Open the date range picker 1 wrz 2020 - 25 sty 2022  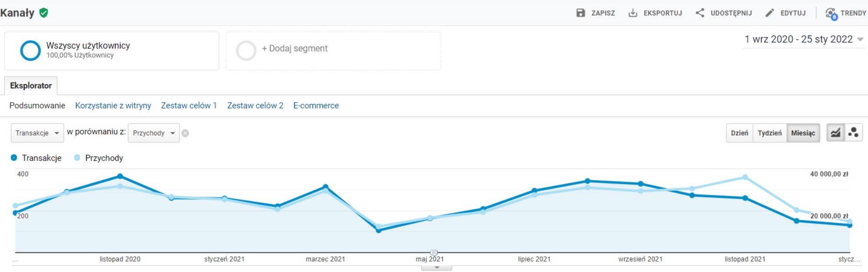[x=804, y=39]
